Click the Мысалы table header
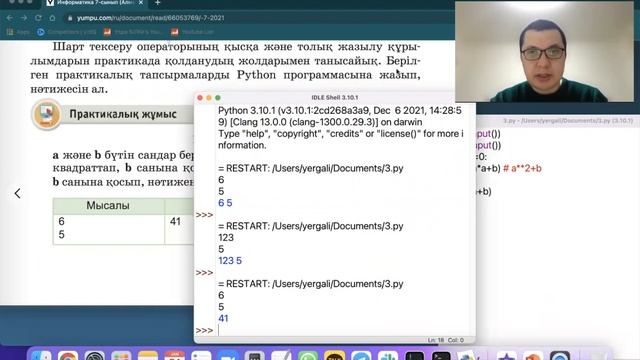 pyautogui.click(x=108, y=206)
